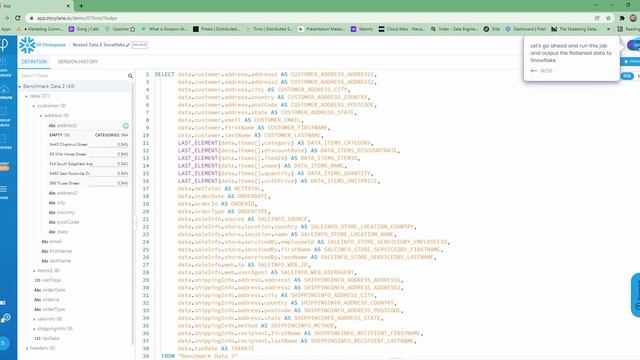Collapse the customer tree node

[x=34, y=106]
